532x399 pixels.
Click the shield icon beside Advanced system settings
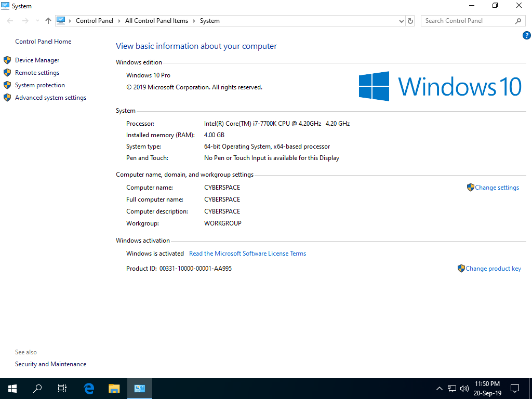point(7,98)
